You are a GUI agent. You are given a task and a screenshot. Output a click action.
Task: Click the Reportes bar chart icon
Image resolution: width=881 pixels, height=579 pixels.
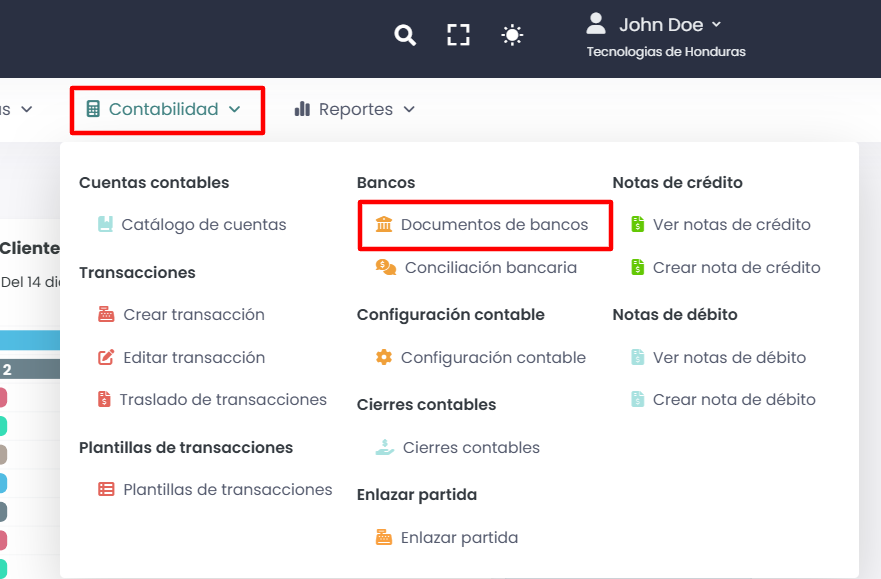coord(302,109)
